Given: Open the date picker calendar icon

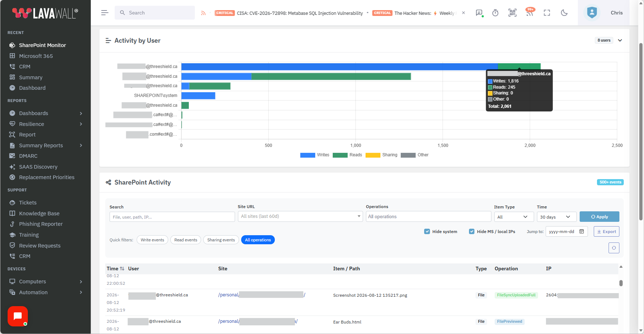Looking at the screenshot, I should tap(582, 232).
